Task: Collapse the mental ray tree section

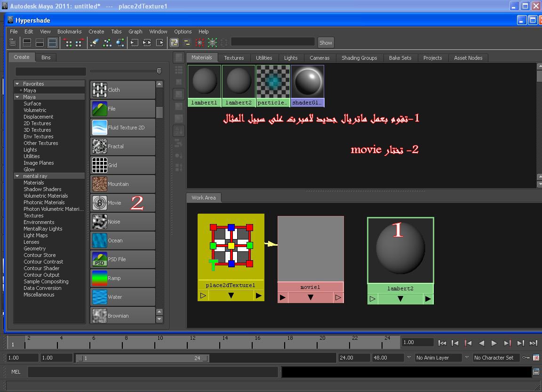Action: (x=17, y=176)
